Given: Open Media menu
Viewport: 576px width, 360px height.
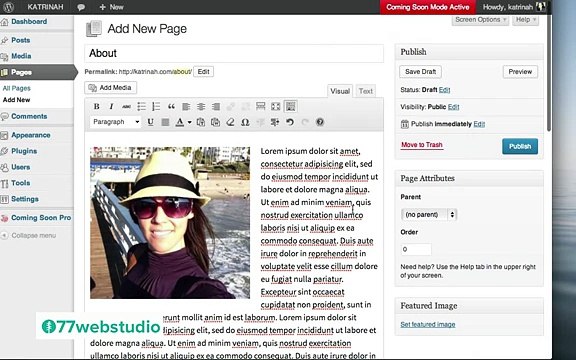Looking at the screenshot, I should click(x=21, y=56).
